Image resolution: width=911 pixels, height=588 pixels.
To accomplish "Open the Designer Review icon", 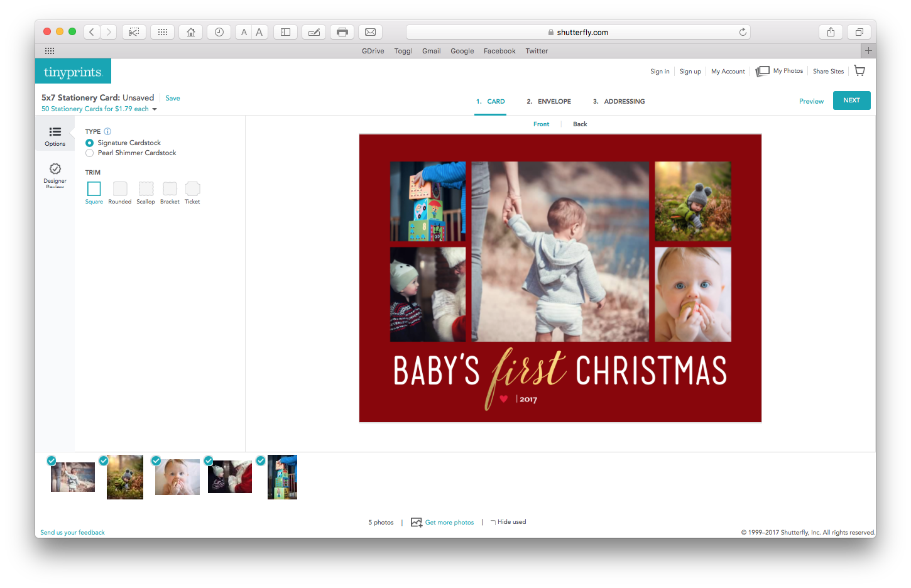I will tap(55, 175).
